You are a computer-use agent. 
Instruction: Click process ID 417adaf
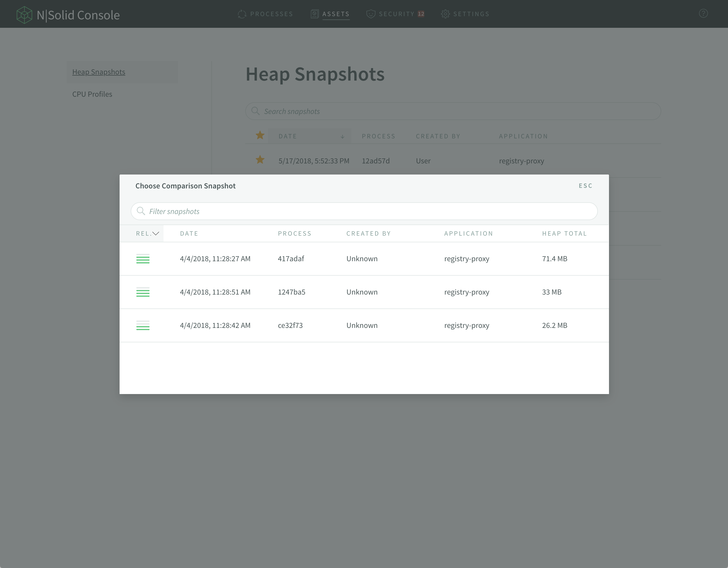[x=291, y=259]
